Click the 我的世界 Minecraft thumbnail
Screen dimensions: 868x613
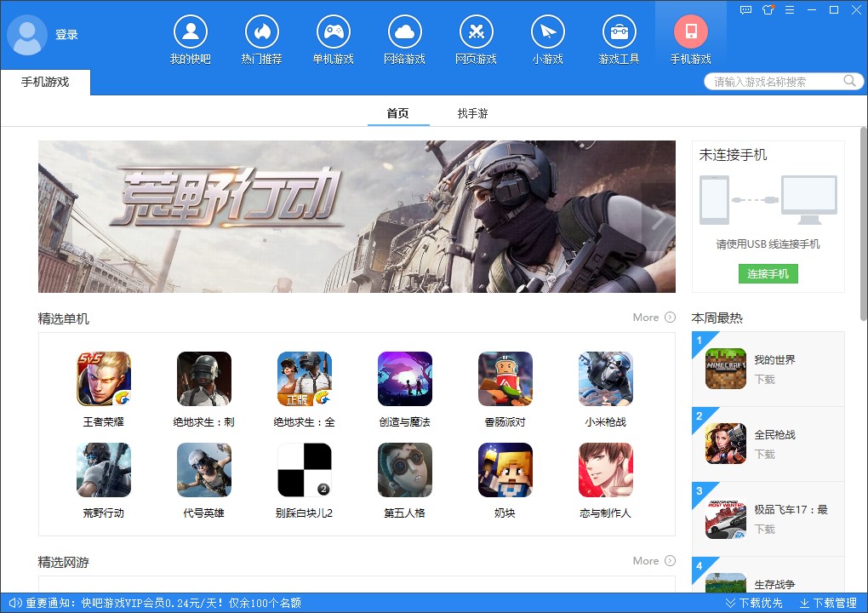pos(726,369)
